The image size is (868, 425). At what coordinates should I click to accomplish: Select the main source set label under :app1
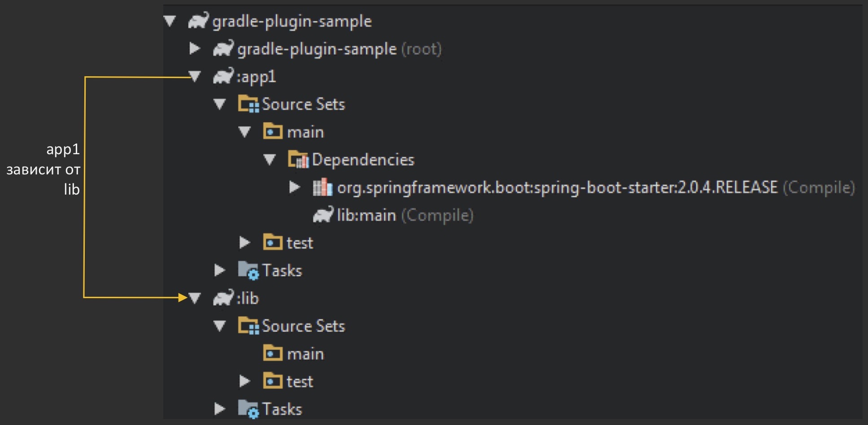coord(305,132)
